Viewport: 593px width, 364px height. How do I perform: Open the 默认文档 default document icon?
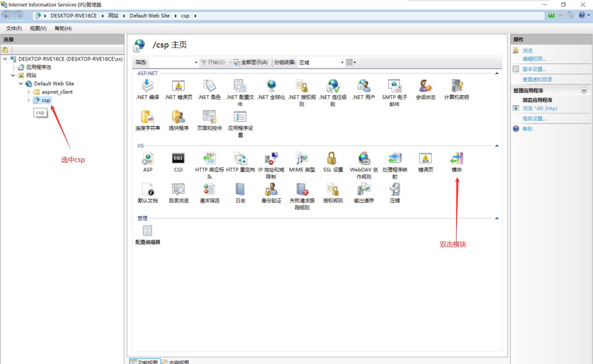(x=148, y=190)
